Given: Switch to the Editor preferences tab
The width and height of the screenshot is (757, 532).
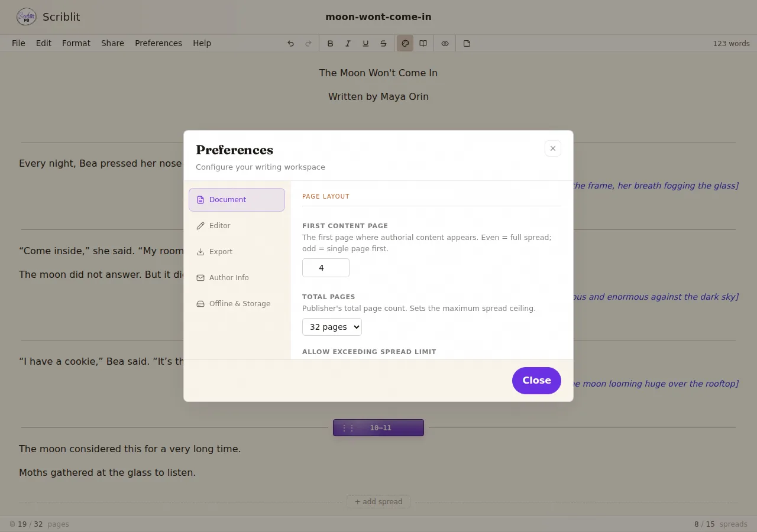Looking at the screenshot, I should click(x=237, y=226).
